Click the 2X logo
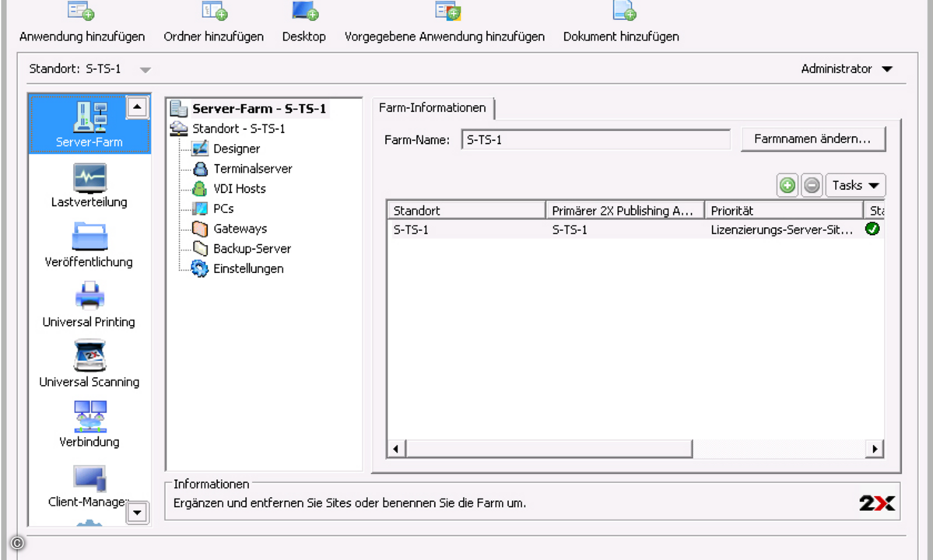The height and width of the screenshot is (560, 933). pyautogui.click(x=876, y=503)
